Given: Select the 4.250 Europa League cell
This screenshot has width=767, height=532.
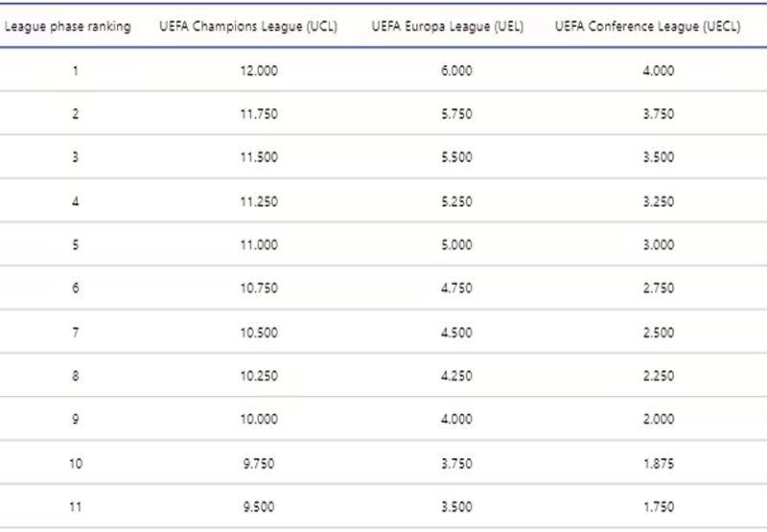Looking at the screenshot, I should coord(456,376).
